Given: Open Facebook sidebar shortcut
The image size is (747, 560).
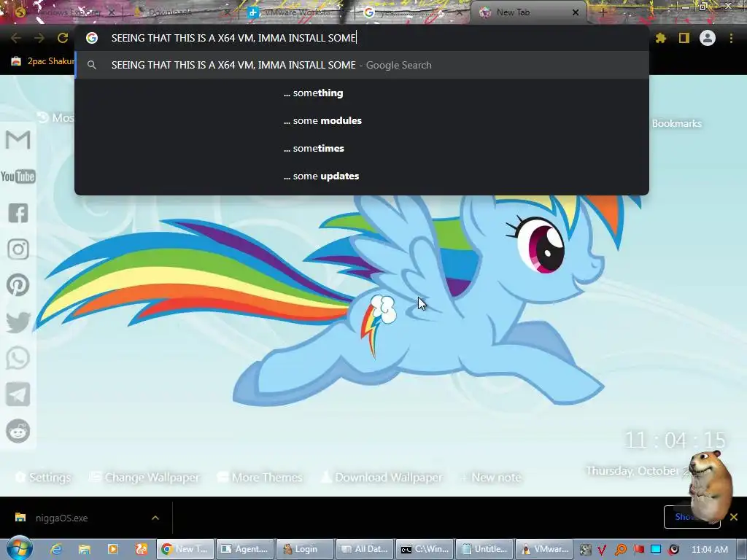Looking at the screenshot, I should tap(18, 213).
